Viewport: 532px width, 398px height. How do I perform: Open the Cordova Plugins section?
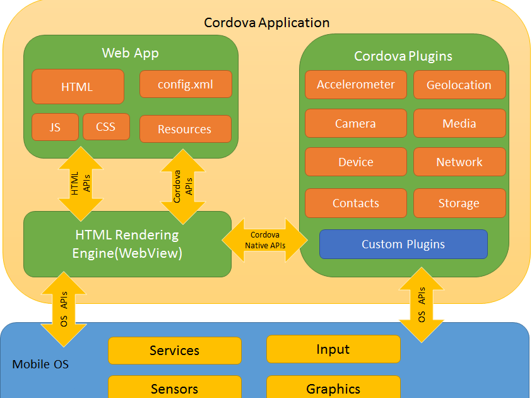404,56
